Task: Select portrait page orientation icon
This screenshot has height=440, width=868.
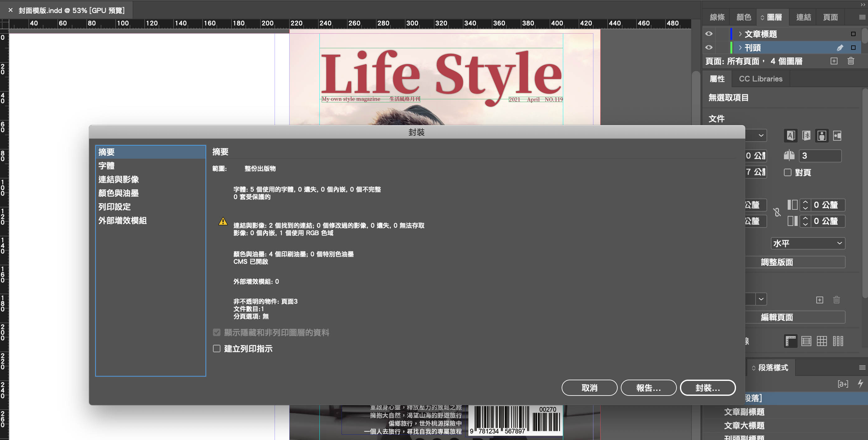Action: pos(822,136)
